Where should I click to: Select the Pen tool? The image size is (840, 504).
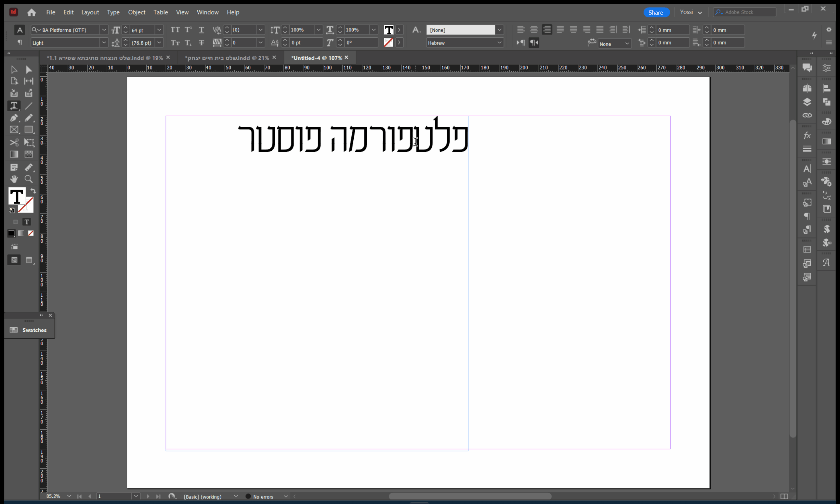pos(14,118)
